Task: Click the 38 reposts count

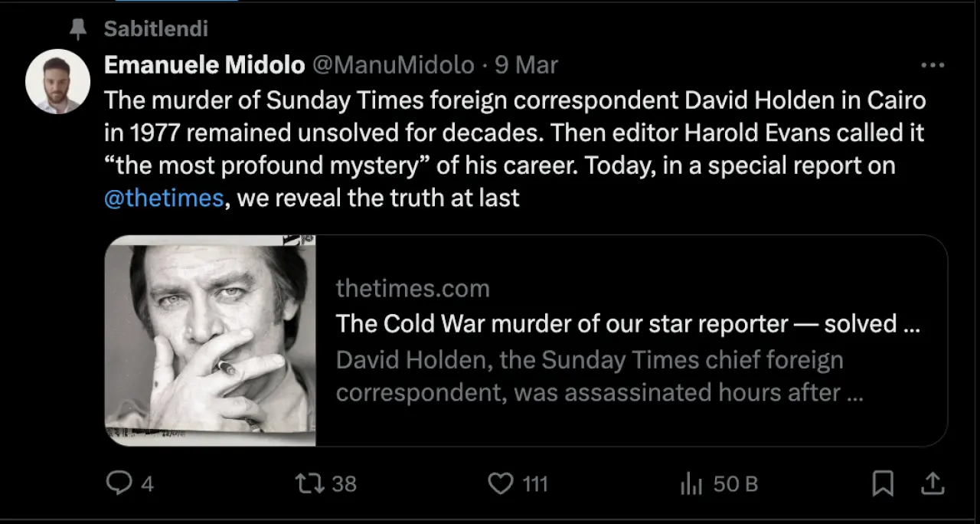Action: coord(345,484)
